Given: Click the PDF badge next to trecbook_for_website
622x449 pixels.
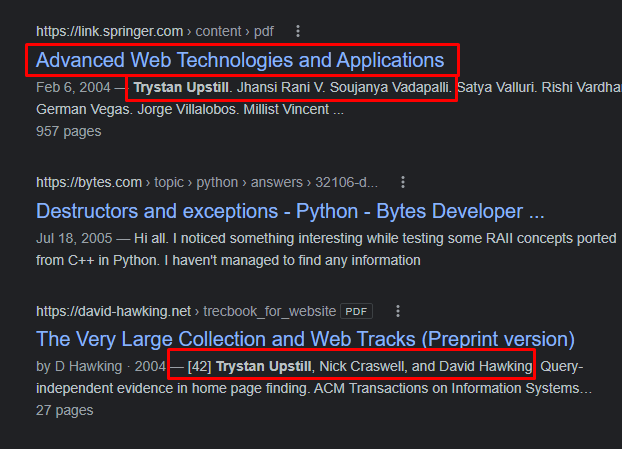Looking at the screenshot, I should pos(356,311).
